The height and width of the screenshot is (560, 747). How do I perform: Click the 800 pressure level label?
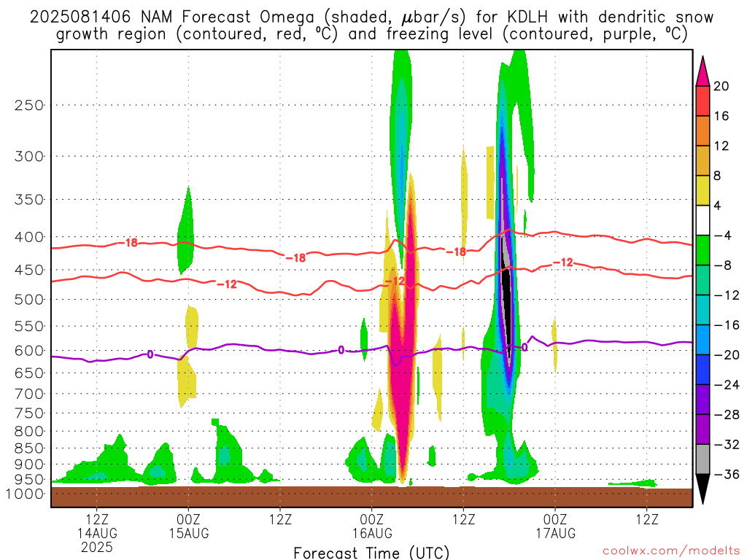click(x=29, y=432)
